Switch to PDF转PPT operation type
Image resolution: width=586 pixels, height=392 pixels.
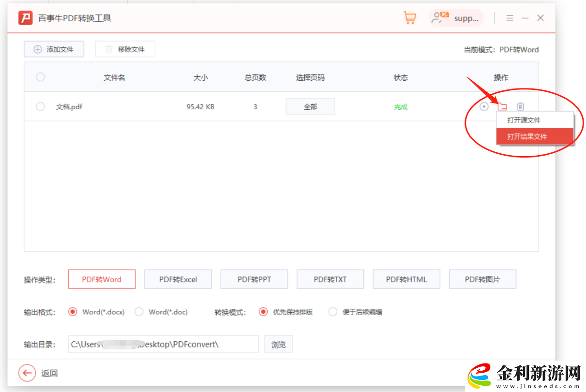[x=254, y=279]
